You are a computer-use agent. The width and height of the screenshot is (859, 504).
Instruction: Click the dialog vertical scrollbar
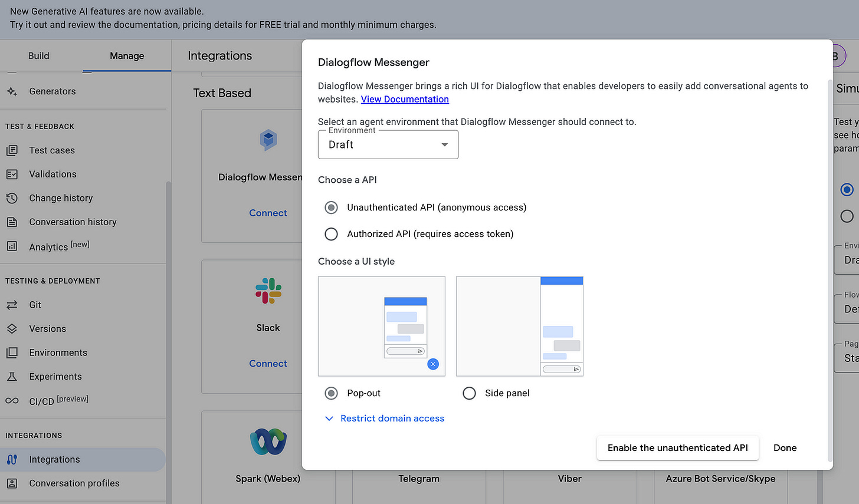pos(831,270)
